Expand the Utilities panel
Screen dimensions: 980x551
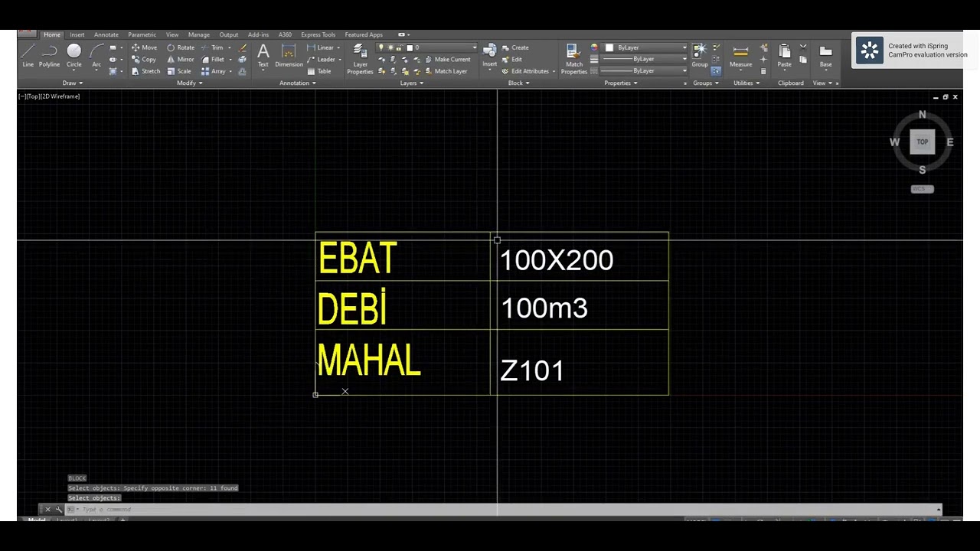(746, 83)
